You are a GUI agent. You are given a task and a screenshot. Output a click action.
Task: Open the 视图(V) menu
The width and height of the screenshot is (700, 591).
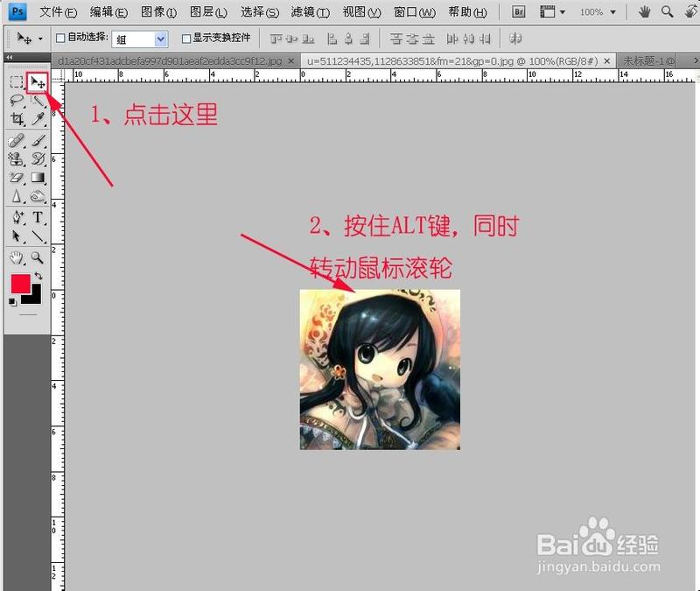click(x=361, y=12)
